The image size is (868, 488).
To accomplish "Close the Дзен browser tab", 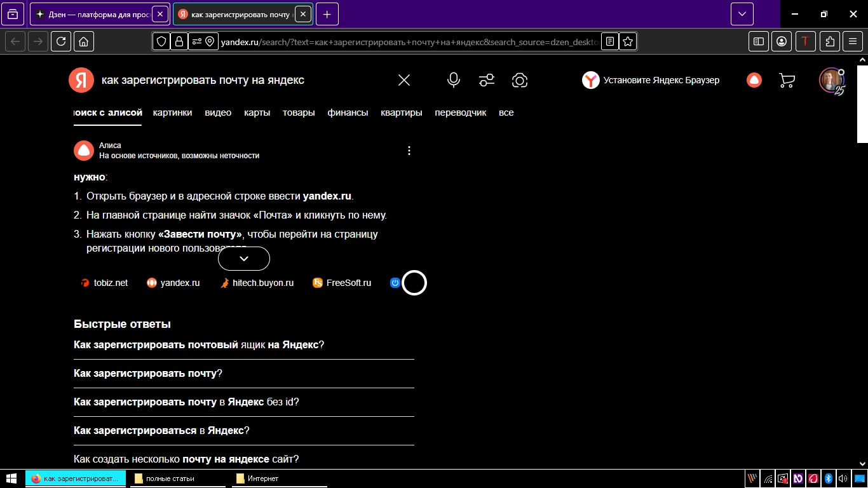I will pyautogui.click(x=160, y=14).
